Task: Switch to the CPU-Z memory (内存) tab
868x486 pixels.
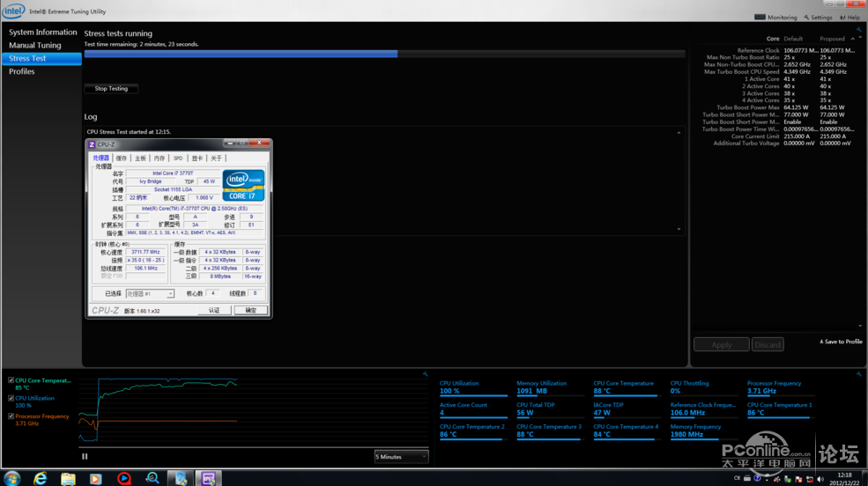Action: [160, 158]
